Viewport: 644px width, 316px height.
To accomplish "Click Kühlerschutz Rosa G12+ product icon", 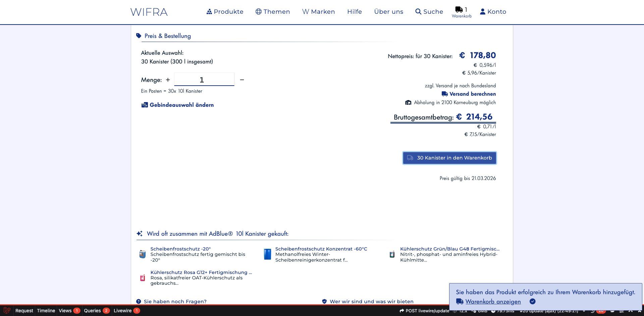I will (143, 278).
